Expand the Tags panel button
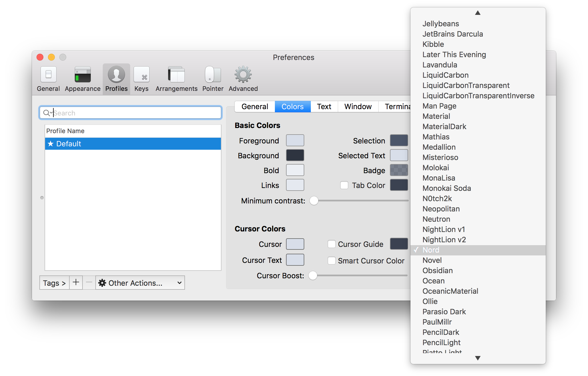 tap(54, 283)
